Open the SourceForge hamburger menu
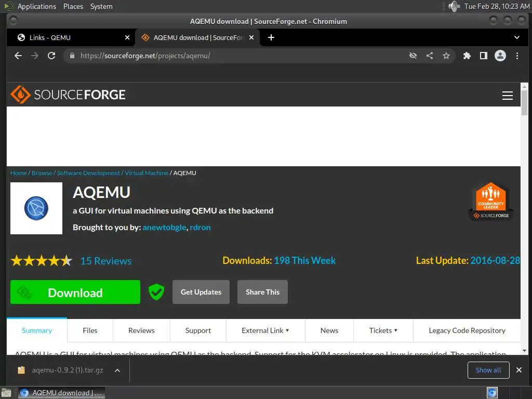Viewport: 532px width, 399px height. 507,96
